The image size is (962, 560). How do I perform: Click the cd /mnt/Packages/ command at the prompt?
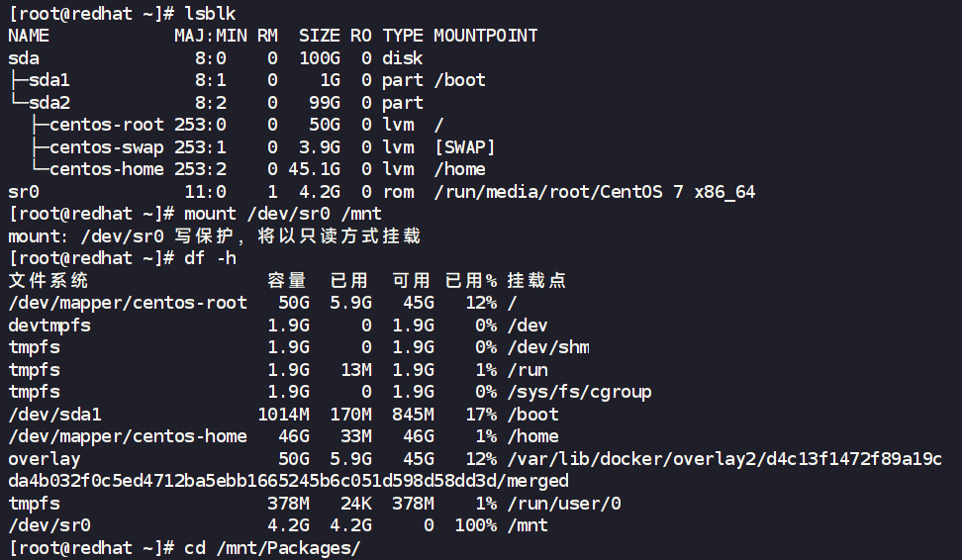pyautogui.click(x=272, y=548)
